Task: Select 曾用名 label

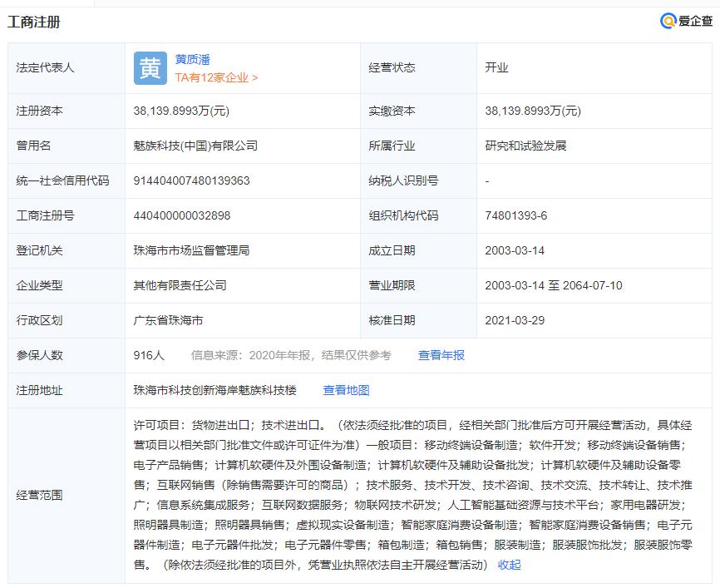Action: [x=33, y=146]
